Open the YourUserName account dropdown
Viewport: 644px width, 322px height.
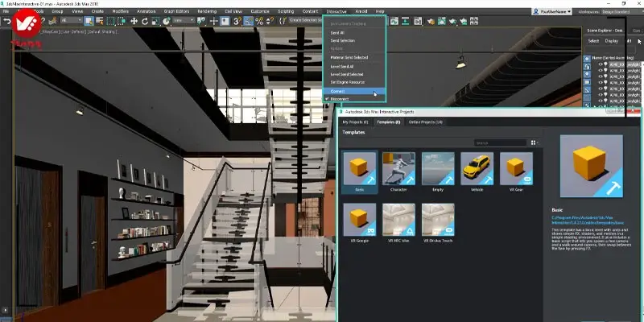pos(552,11)
